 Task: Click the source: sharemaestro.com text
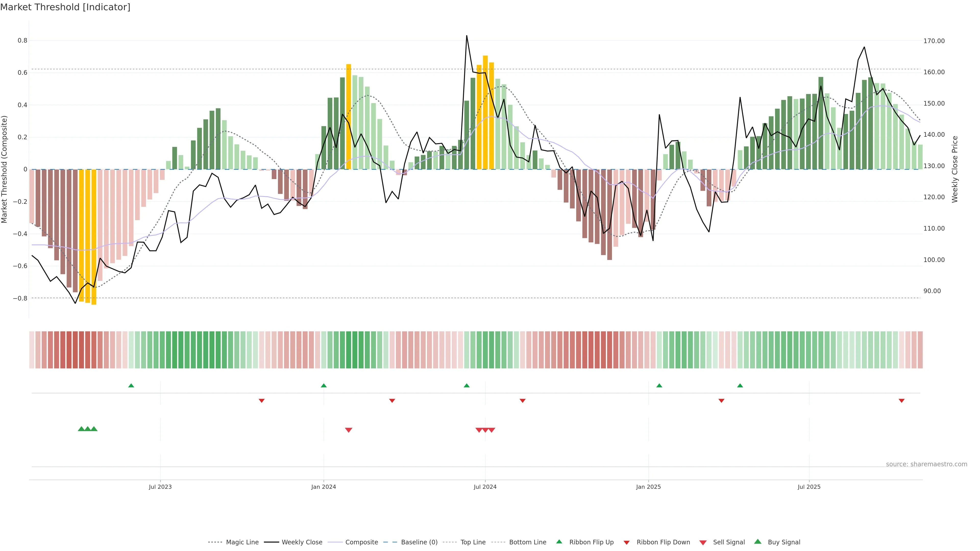click(x=926, y=464)
